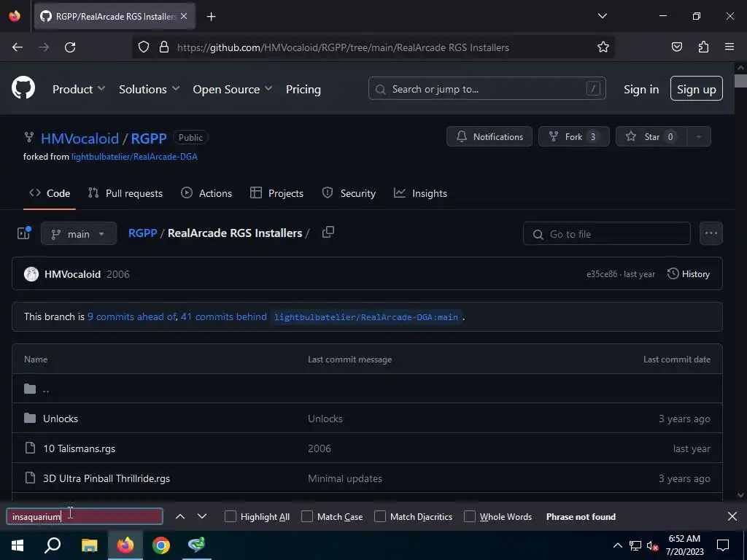Switch to the Actions tab
This screenshot has width=747, height=560.
coord(206,192)
